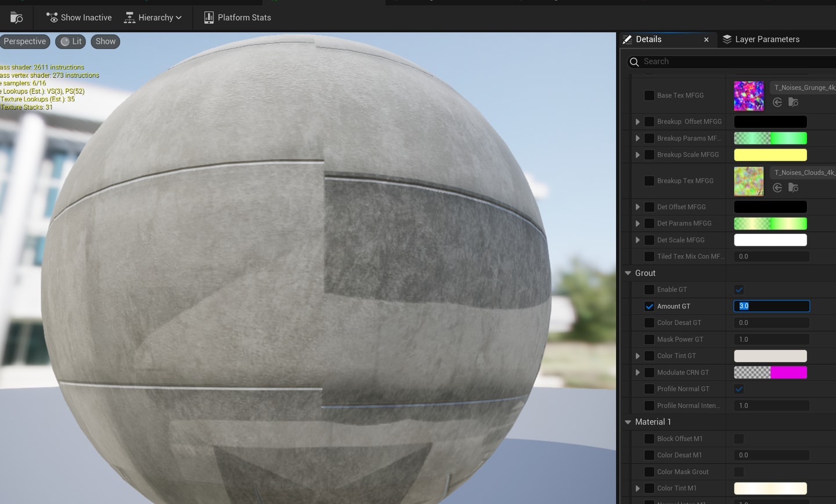
Task: Expand the Breakup Offset MFGG row
Action: (x=637, y=121)
